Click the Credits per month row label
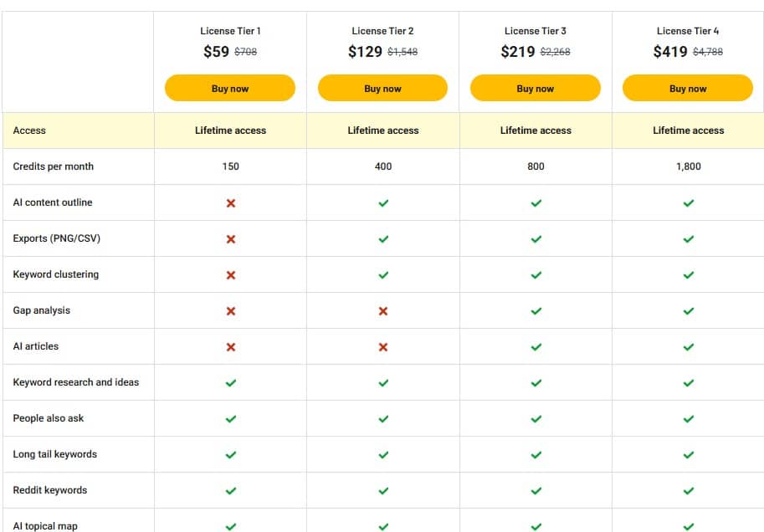Screen dimensions: 764x532 (x=53, y=166)
